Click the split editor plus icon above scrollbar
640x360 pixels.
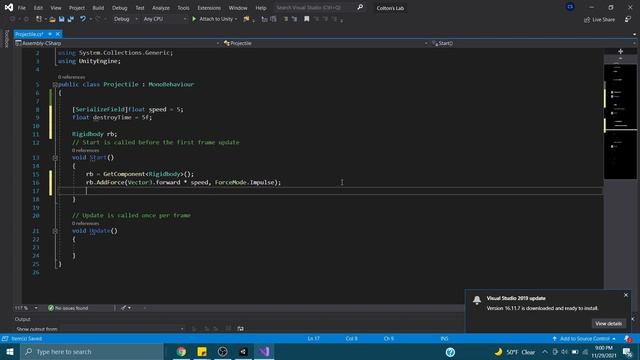(620, 51)
